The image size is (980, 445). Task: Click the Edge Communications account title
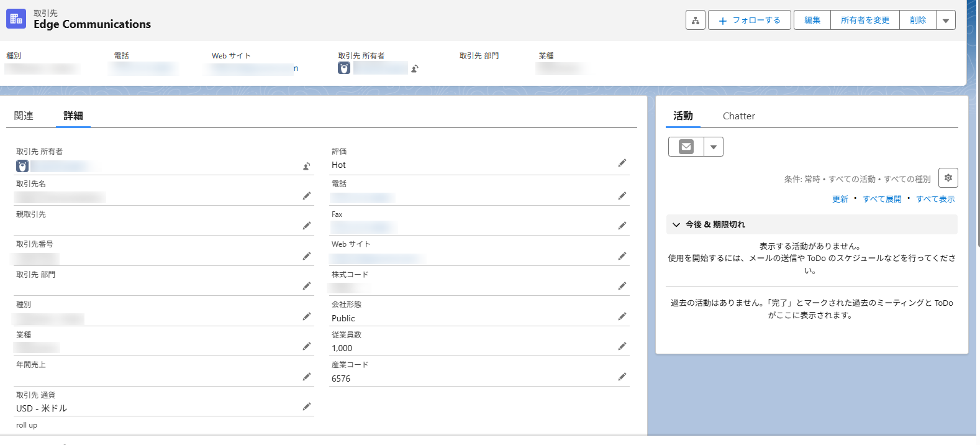(x=92, y=24)
